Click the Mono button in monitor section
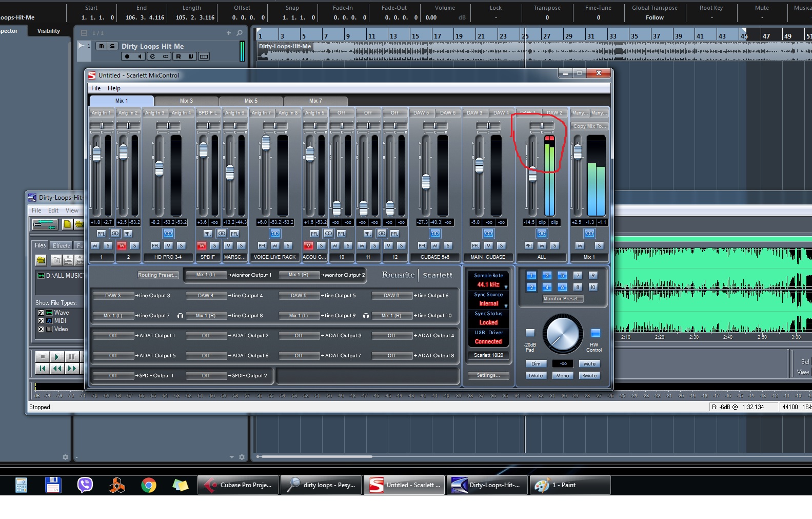Viewport: 812px width, 519px height. [x=563, y=376]
